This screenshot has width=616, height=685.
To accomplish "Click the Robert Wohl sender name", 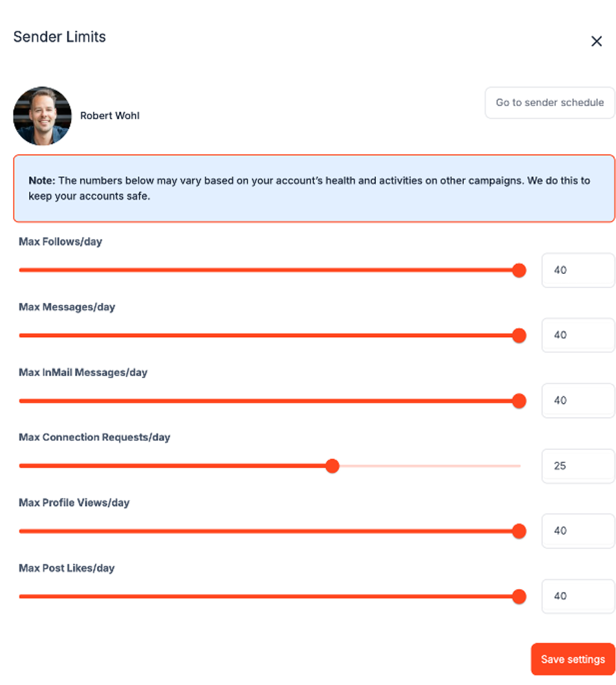I will tap(110, 116).
